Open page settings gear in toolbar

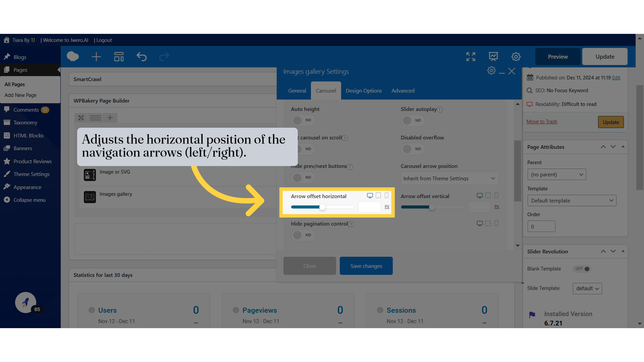point(516,57)
